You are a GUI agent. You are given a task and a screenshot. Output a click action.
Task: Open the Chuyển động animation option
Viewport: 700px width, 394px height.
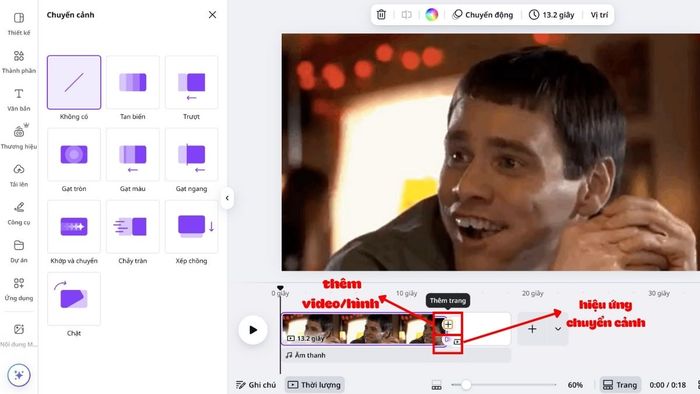pyautogui.click(x=483, y=15)
